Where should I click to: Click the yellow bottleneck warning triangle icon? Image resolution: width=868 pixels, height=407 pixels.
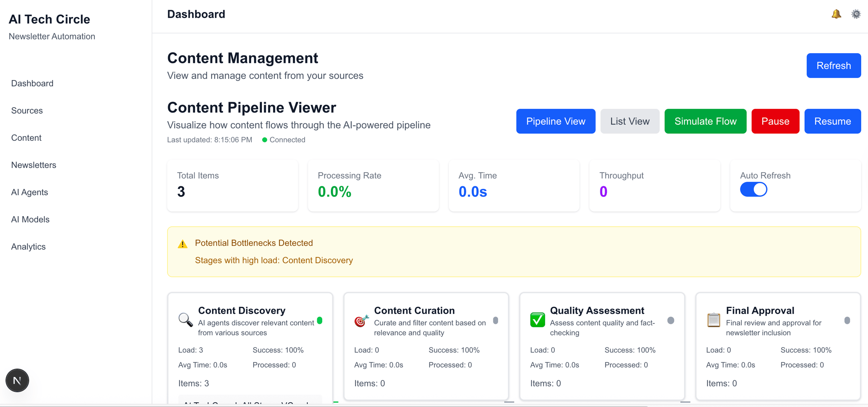tap(183, 244)
